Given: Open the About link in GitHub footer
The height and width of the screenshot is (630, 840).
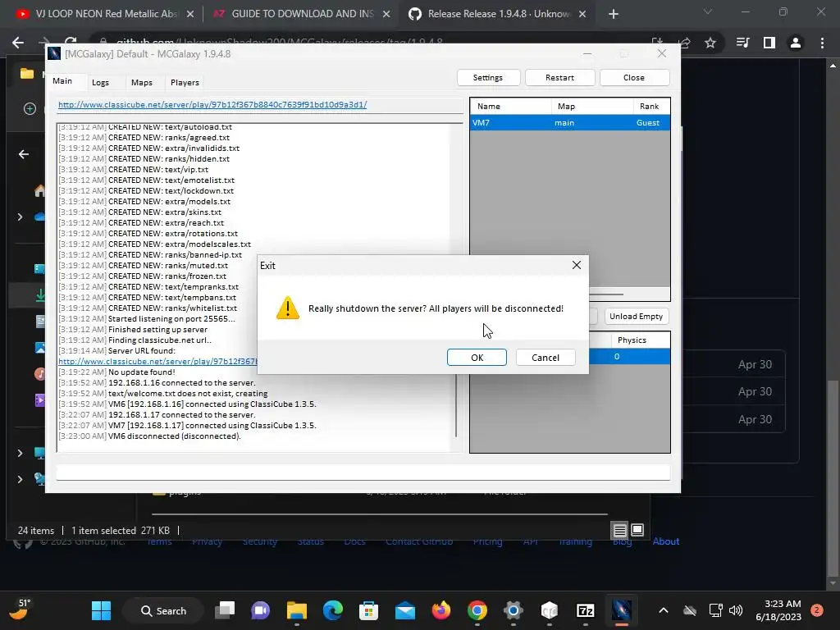Looking at the screenshot, I should pyautogui.click(x=666, y=541).
